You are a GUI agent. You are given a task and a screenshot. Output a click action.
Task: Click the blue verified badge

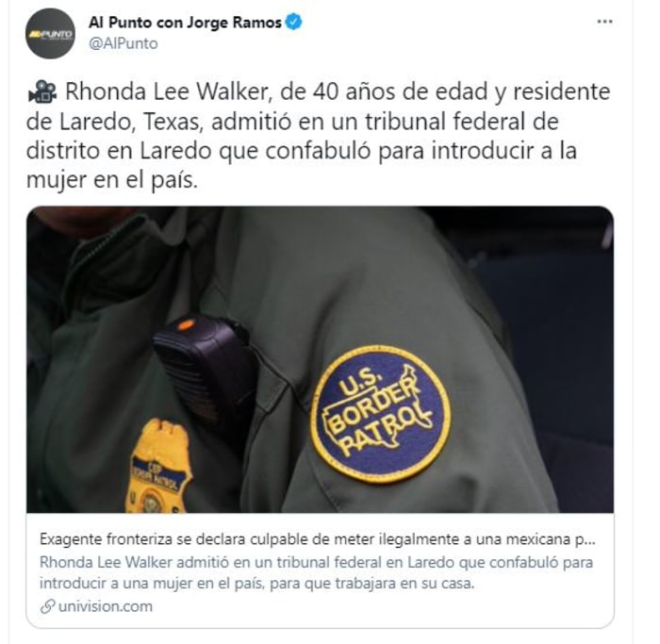[294, 22]
